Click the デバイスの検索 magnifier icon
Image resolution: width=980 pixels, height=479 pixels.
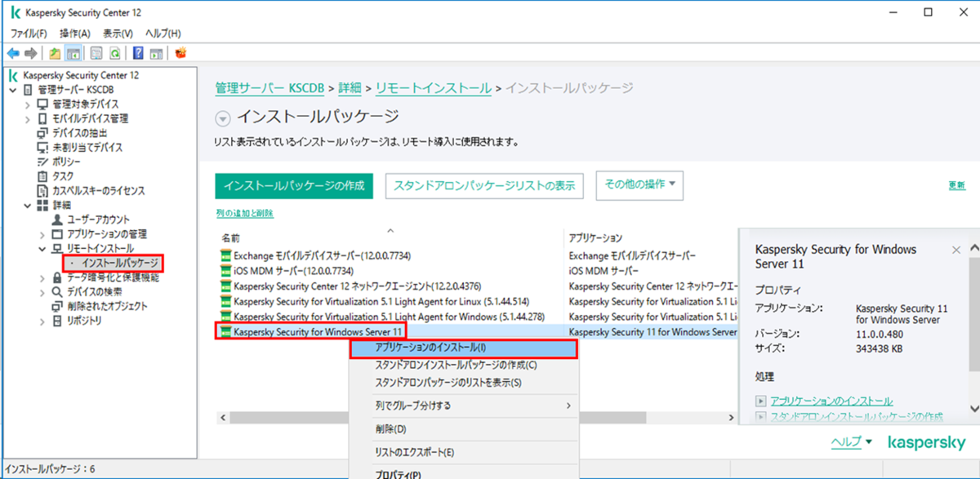pos(57,291)
